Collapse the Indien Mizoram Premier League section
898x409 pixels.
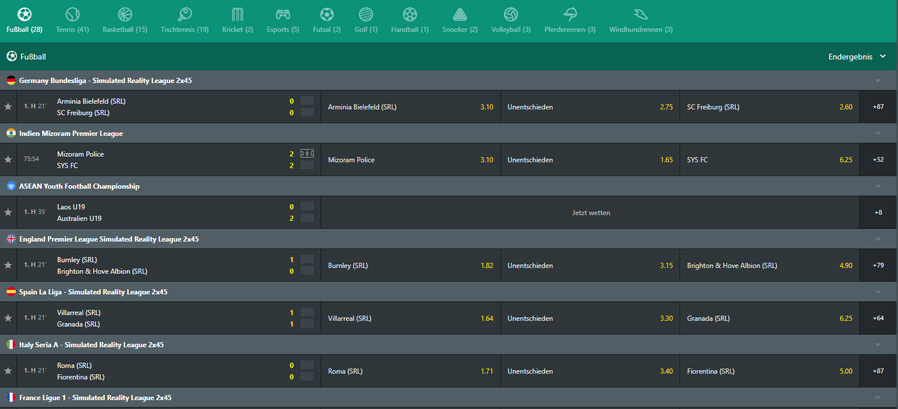click(x=878, y=133)
